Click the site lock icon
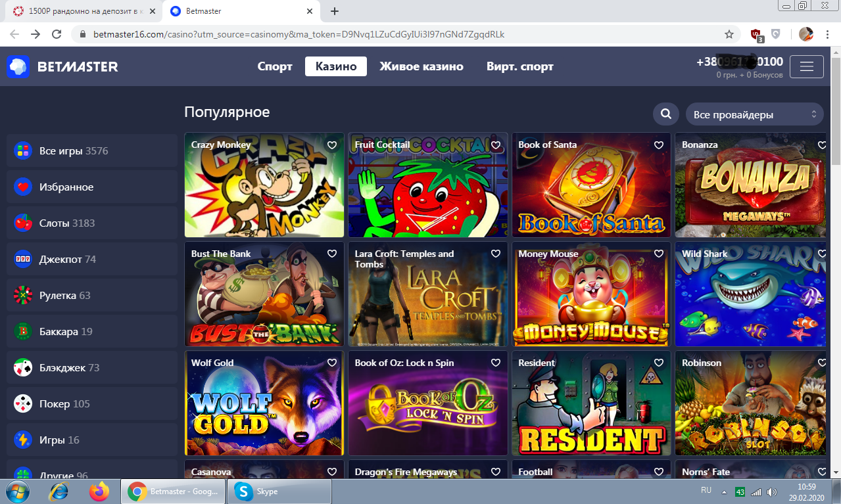This screenshot has height=504, width=841. pos(82,34)
